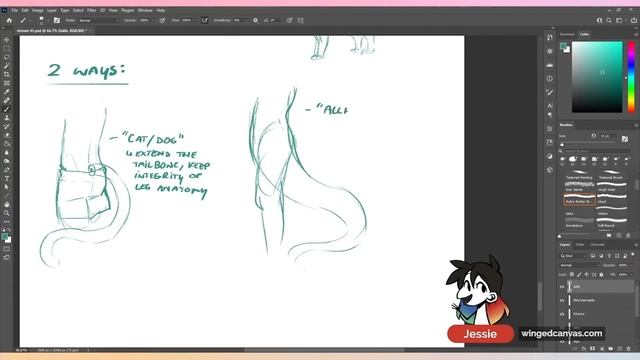Create new group folder icon in Layers panel
This screenshot has width=640, height=360.
[610, 349]
